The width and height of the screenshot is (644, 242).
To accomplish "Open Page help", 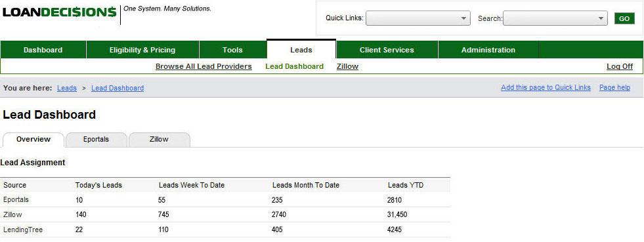I will pos(615,87).
